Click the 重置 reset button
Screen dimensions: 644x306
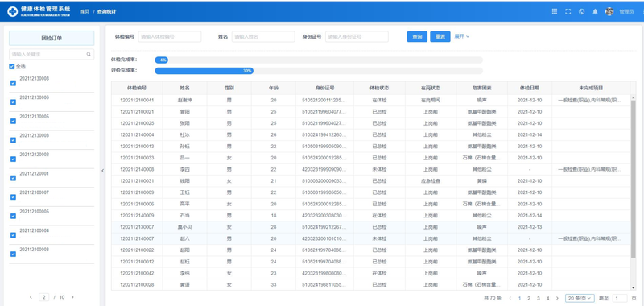(440, 36)
